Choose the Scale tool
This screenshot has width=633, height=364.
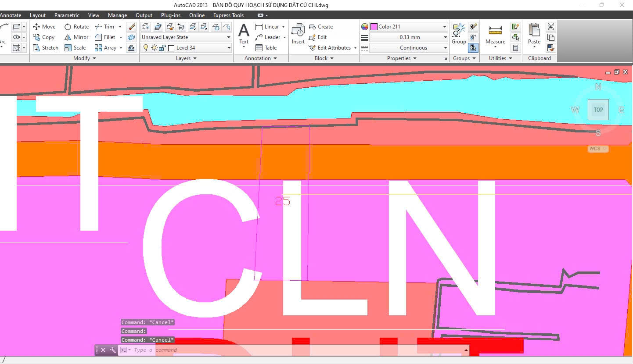(75, 48)
